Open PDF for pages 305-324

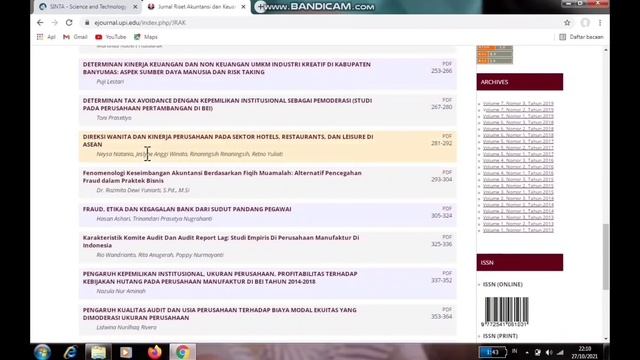tap(447, 209)
